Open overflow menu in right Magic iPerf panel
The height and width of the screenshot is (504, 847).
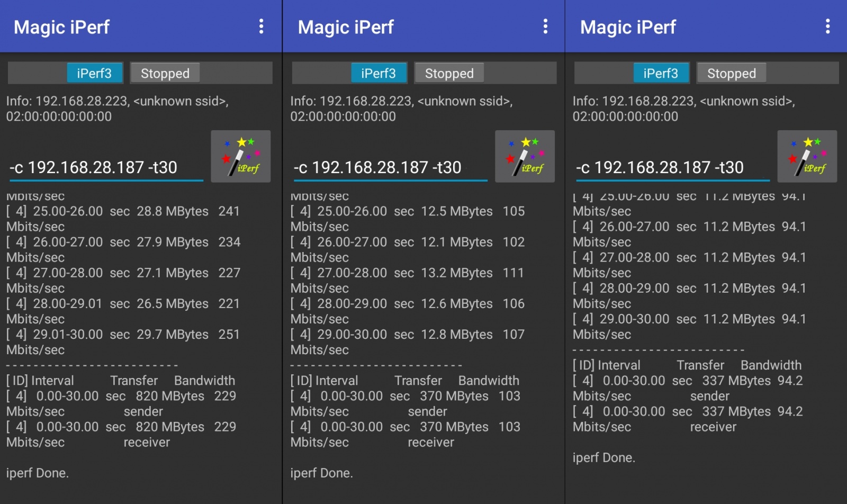[x=827, y=26]
